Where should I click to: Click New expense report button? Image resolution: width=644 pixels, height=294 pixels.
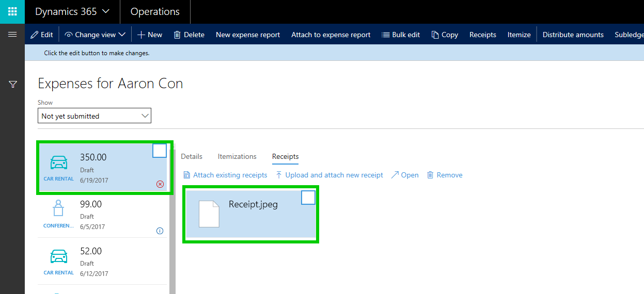[x=248, y=35]
